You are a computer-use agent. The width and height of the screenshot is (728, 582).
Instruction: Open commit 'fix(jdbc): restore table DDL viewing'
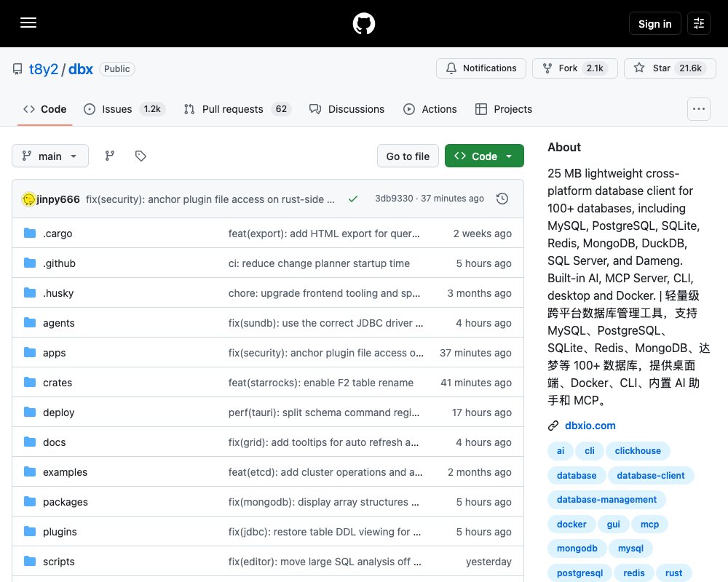click(x=325, y=532)
